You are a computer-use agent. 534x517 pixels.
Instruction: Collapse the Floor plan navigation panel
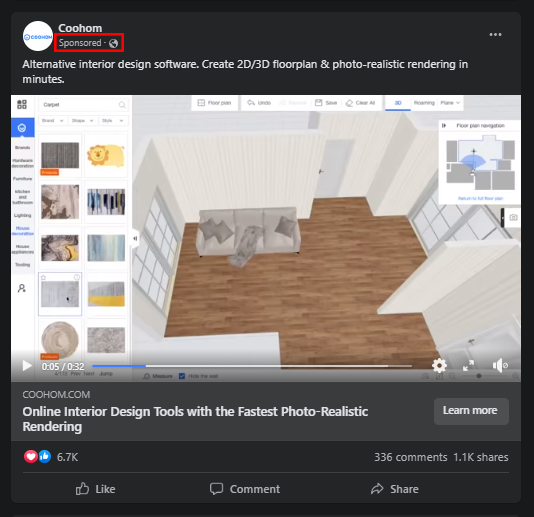tap(444, 125)
